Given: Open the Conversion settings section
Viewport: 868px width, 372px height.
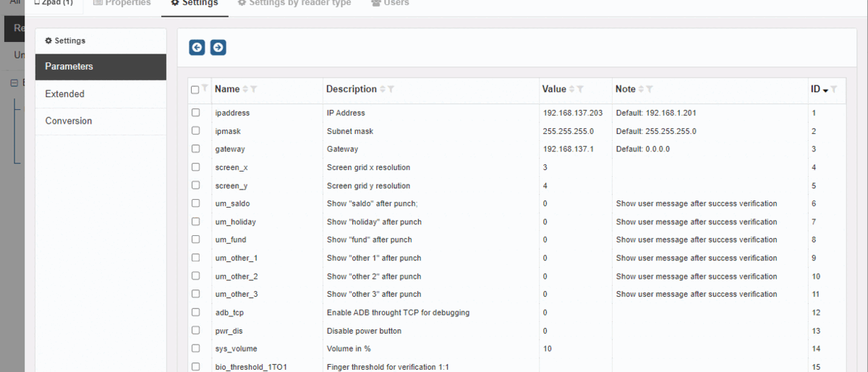Looking at the screenshot, I should click(x=101, y=121).
